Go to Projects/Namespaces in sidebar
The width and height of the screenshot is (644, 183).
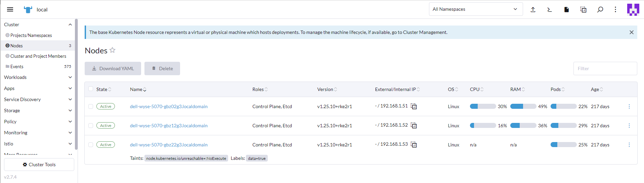pyautogui.click(x=31, y=35)
